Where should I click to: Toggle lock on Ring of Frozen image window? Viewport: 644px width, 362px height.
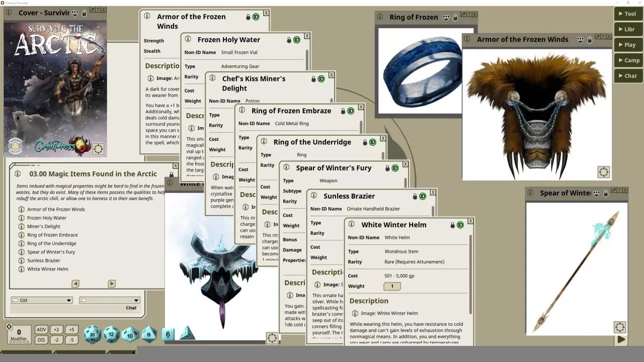pos(455,18)
